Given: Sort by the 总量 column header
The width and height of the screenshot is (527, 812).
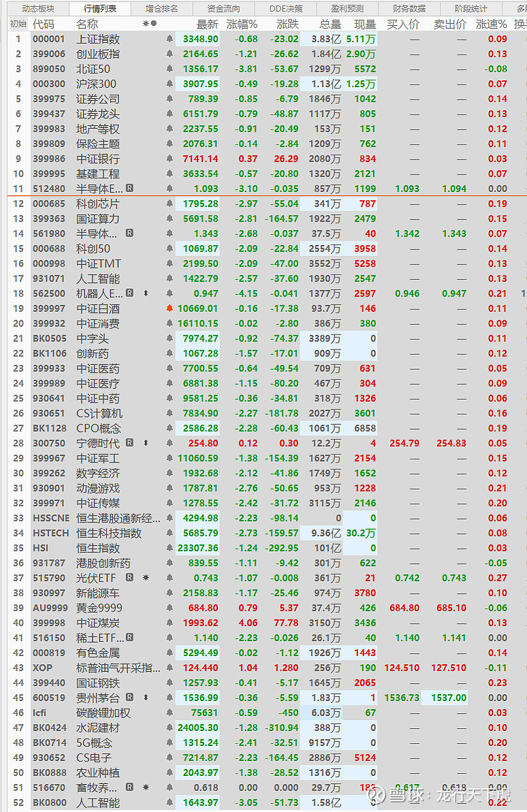Looking at the screenshot, I should pos(330,25).
